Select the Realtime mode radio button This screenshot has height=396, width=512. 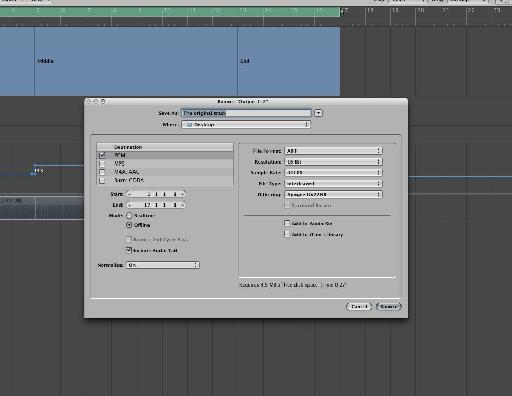pyautogui.click(x=129, y=216)
